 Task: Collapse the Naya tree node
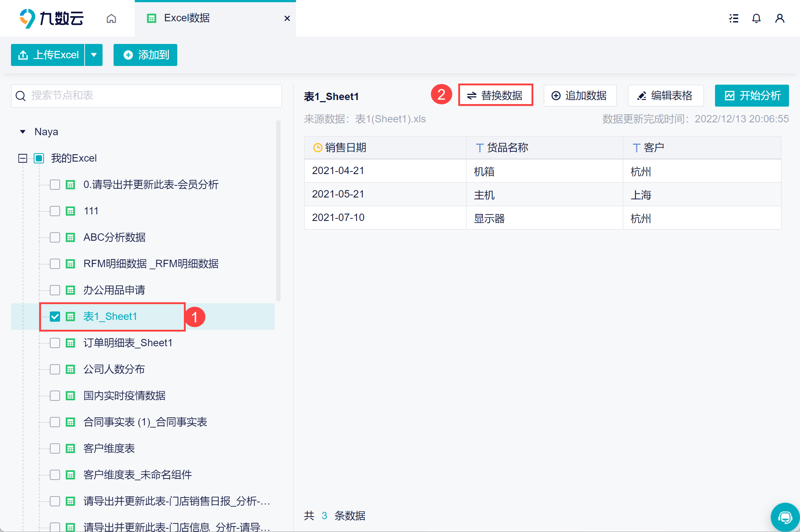coord(23,132)
